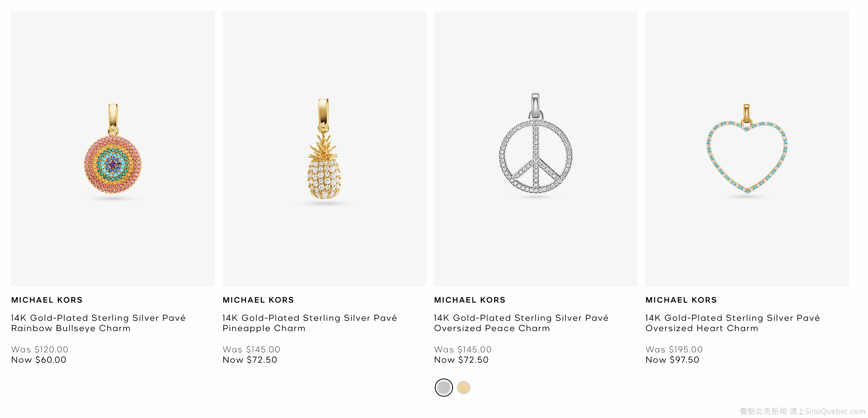This screenshot has width=868, height=418.
Task: Select the silver color swatch
Action: coord(443,388)
